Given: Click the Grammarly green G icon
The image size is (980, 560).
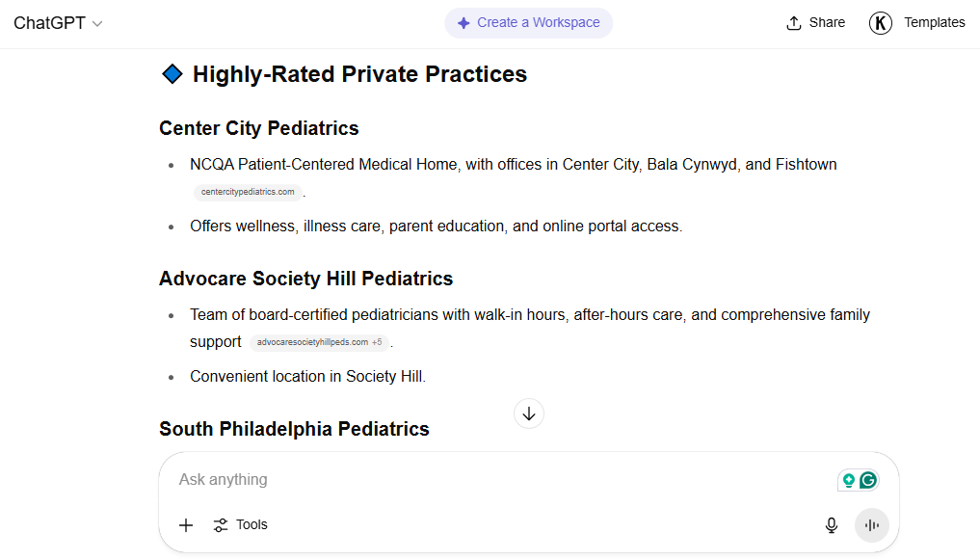Looking at the screenshot, I should point(868,480).
